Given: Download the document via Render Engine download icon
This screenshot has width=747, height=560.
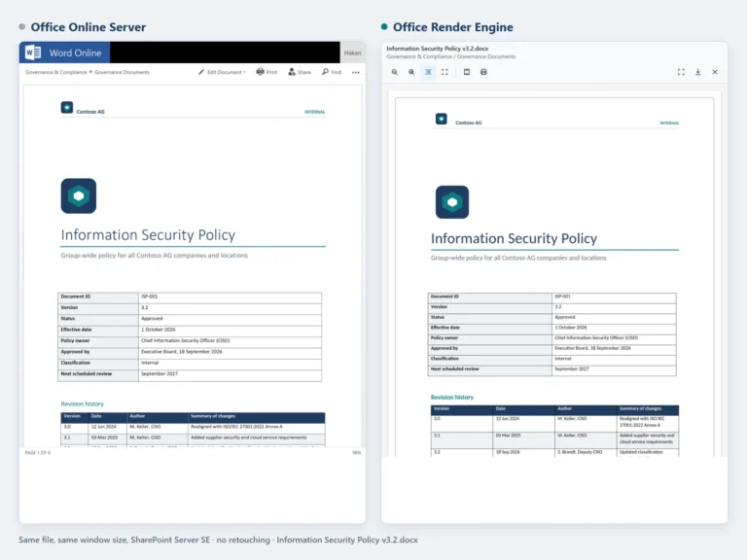Looking at the screenshot, I should [x=698, y=72].
